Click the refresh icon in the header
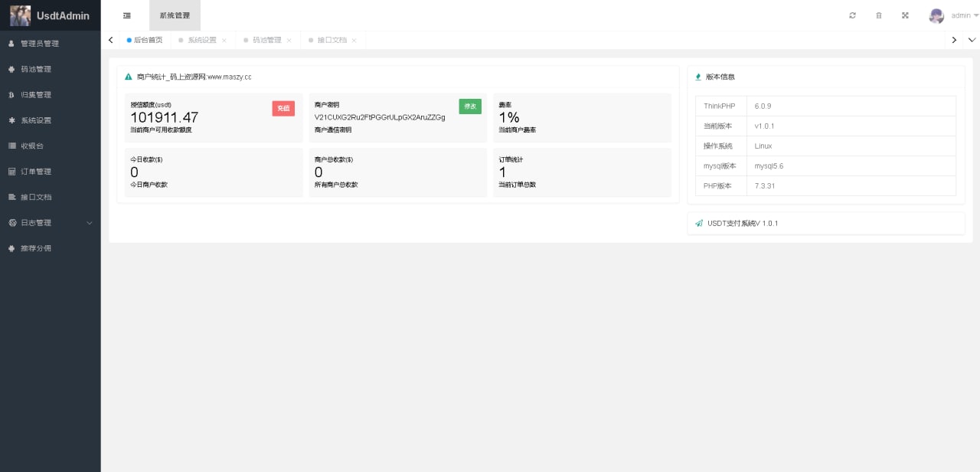The width and height of the screenshot is (980, 472). pyautogui.click(x=852, y=15)
